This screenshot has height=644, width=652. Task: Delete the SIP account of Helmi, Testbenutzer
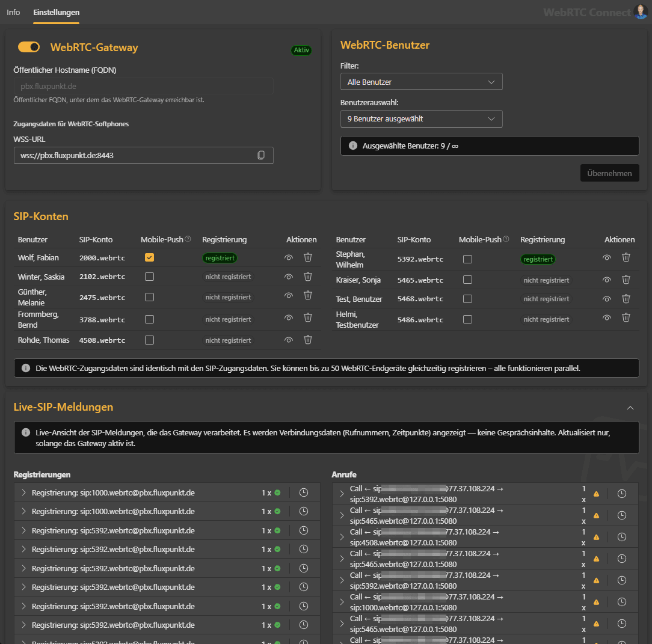626,317
